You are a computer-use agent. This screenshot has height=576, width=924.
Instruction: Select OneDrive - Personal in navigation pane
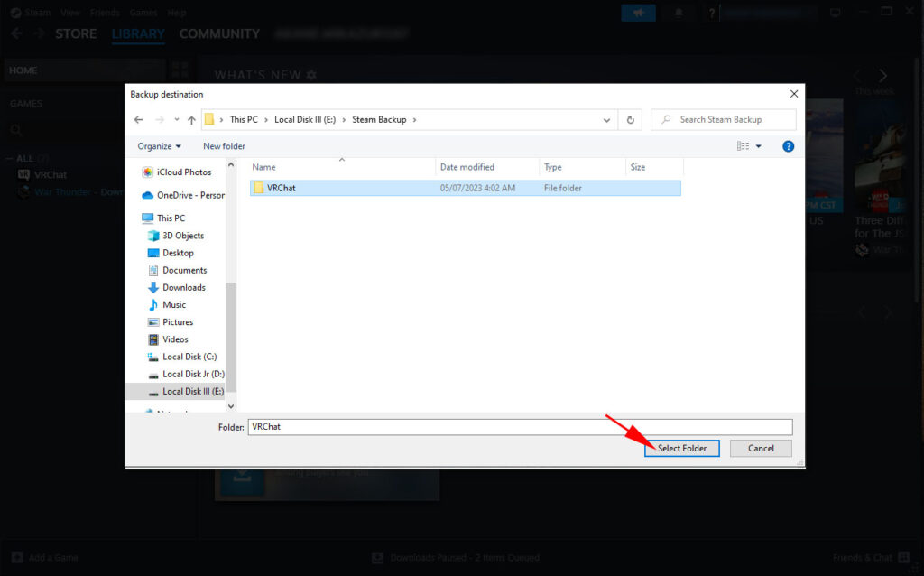pos(183,195)
